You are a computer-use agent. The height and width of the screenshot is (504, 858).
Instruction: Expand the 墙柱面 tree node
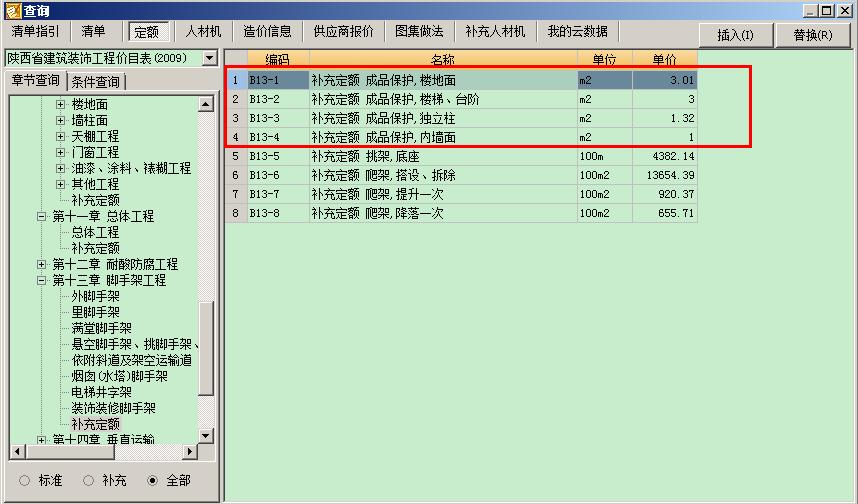[60, 120]
